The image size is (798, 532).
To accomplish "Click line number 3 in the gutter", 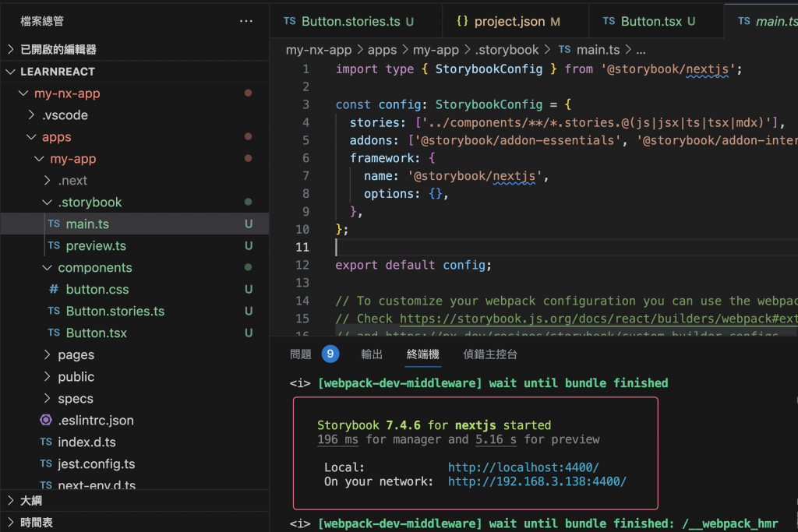I will [x=305, y=104].
